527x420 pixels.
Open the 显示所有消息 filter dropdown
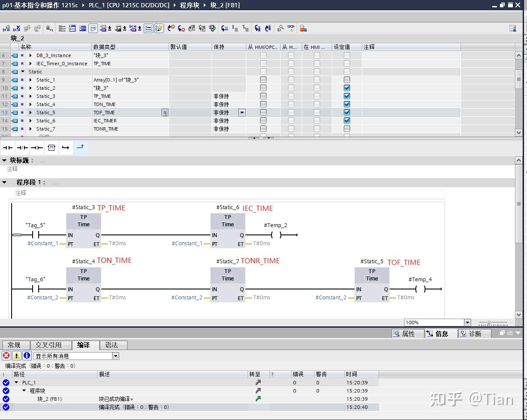(x=115, y=356)
